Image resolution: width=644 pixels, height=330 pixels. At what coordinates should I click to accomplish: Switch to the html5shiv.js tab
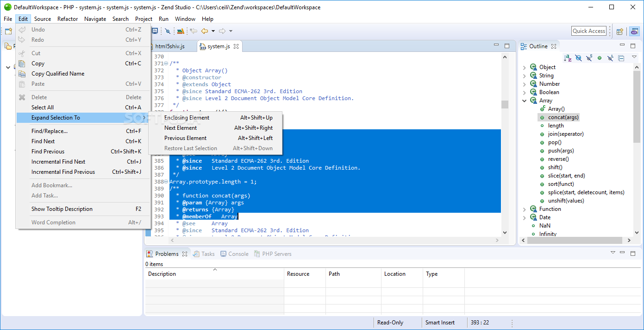170,46
